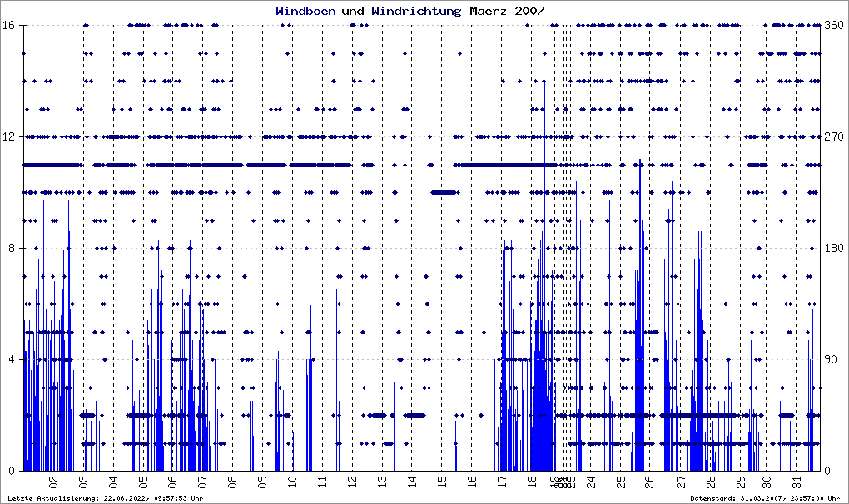This screenshot has width=849, height=504.
Task: Click the day 02 label on the x-axis
Action: [x=53, y=482]
